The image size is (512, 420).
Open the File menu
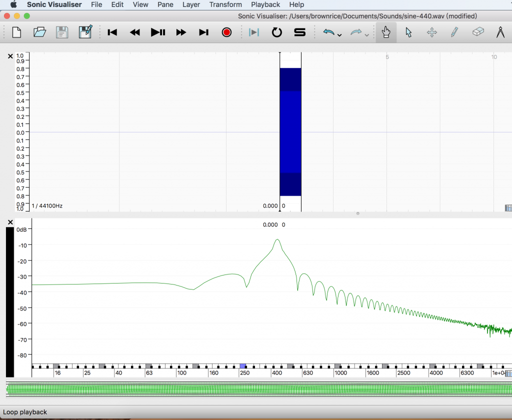pos(96,4)
